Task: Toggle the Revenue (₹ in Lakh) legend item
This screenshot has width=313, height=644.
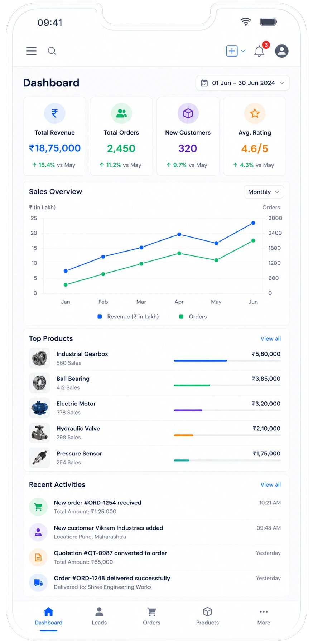Action: pyautogui.click(x=128, y=317)
